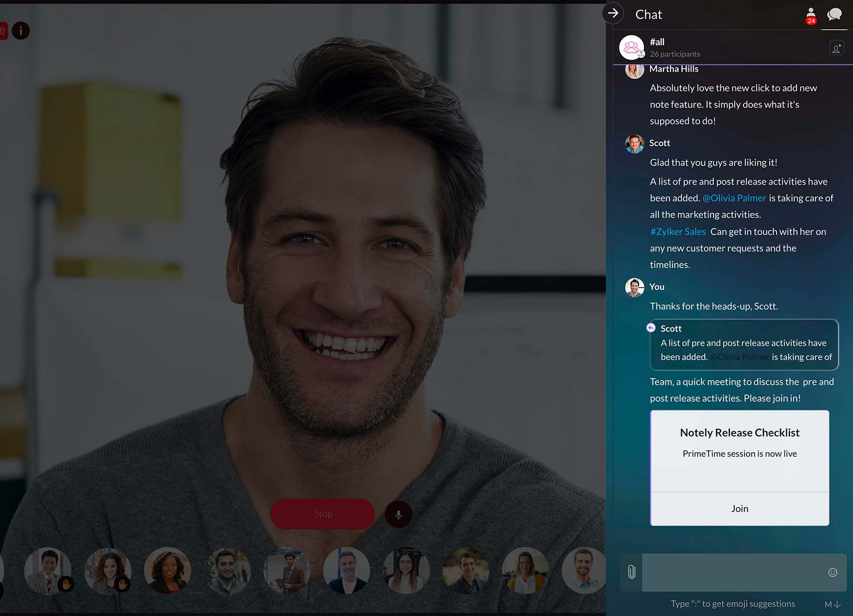Click the red Stop button
This screenshot has width=853, height=616.
[323, 514]
